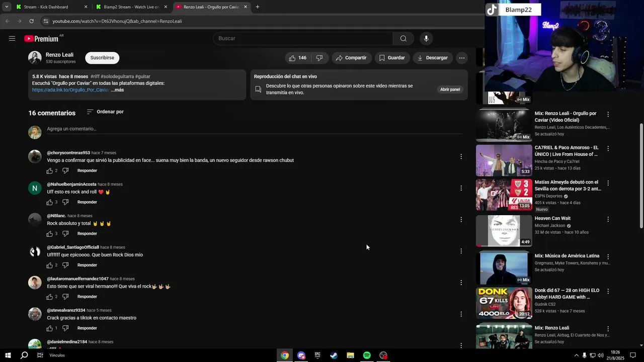Open the Ordenar por sort dropdown
644x362 pixels.
point(105,112)
